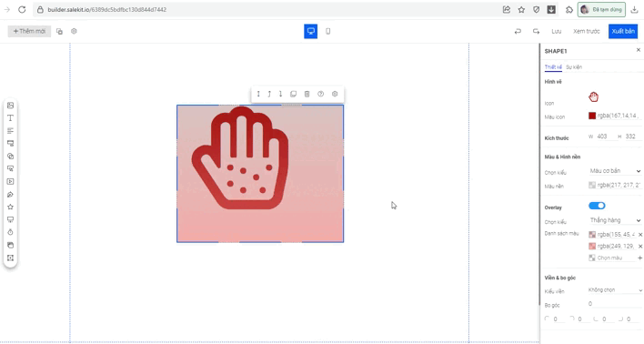Select the Text tool in left sidebar
Image resolution: width=644 pixels, height=344 pixels.
[x=10, y=118]
